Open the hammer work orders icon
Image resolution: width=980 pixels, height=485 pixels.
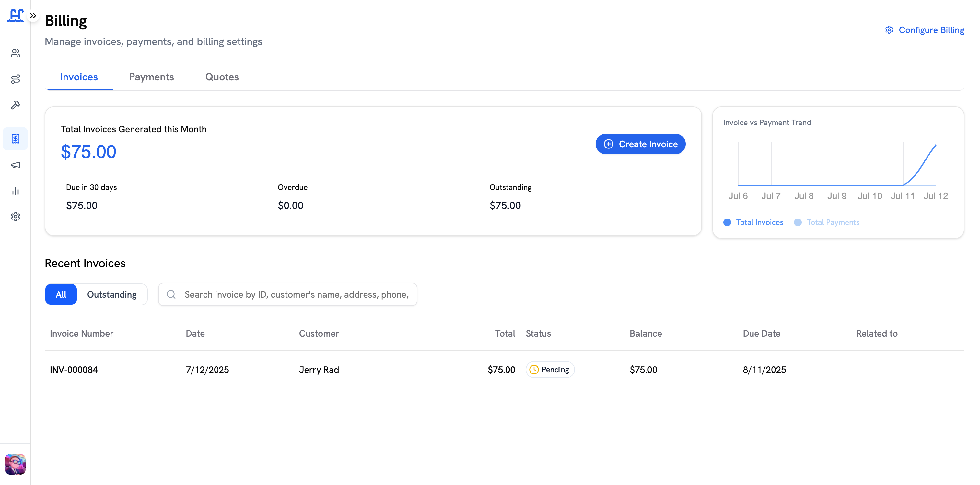click(16, 105)
